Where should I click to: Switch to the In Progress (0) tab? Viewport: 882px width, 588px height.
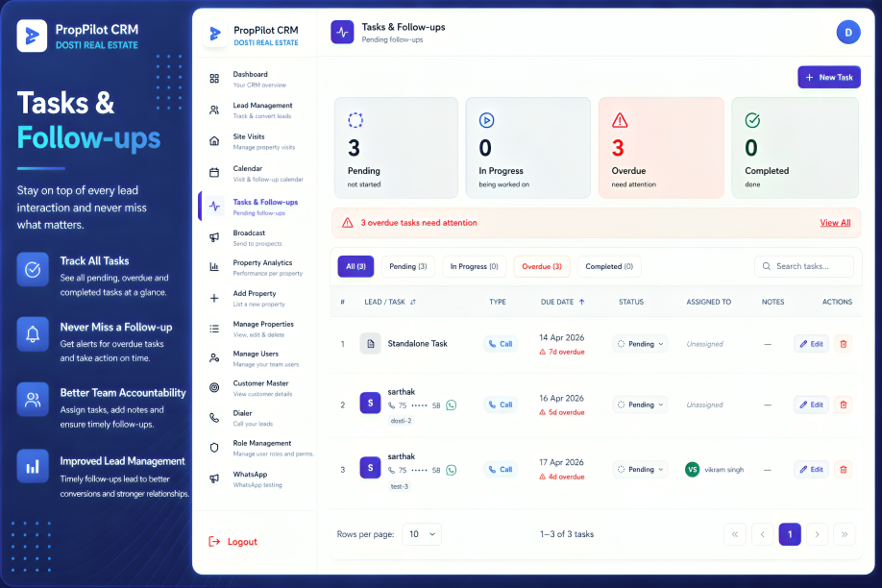(x=475, y=266)
